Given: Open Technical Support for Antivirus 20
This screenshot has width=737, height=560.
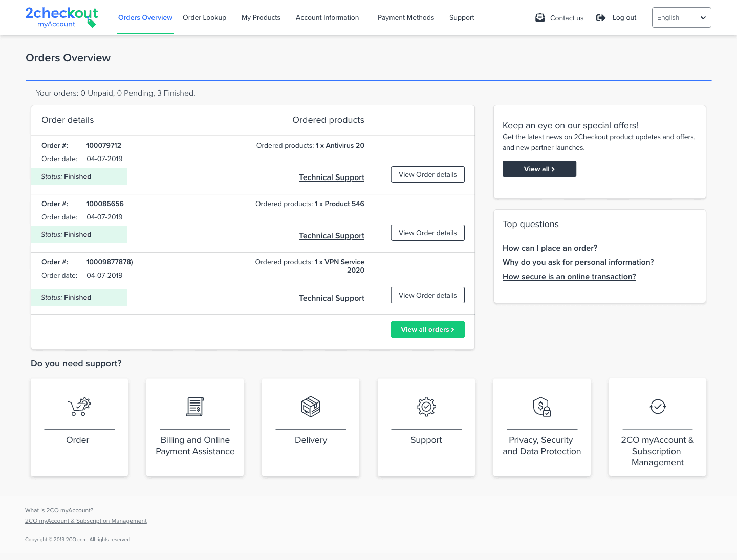Looking at the screenshot, I should [x=332, y=177].
